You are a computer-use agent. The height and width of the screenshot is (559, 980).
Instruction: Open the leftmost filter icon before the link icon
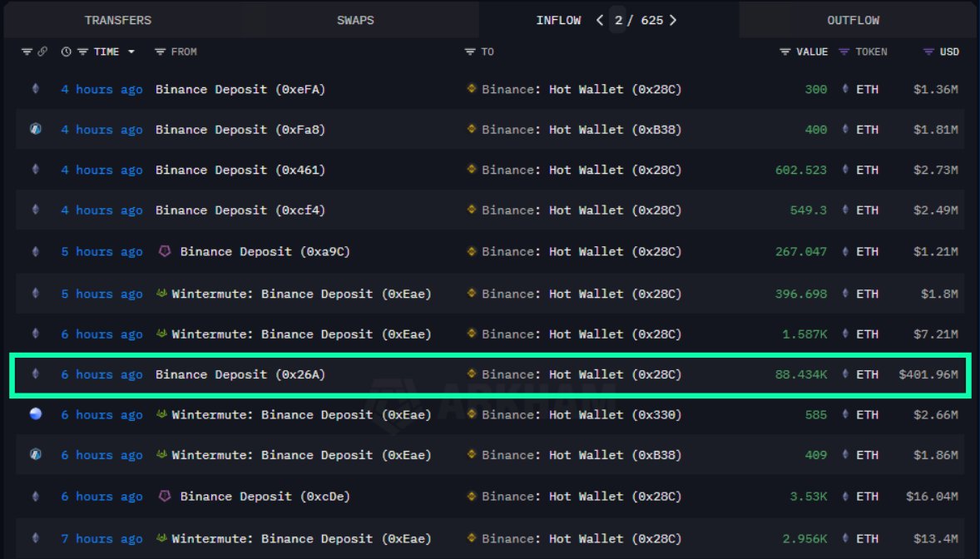pyautogui.click(x=27, y=52)
